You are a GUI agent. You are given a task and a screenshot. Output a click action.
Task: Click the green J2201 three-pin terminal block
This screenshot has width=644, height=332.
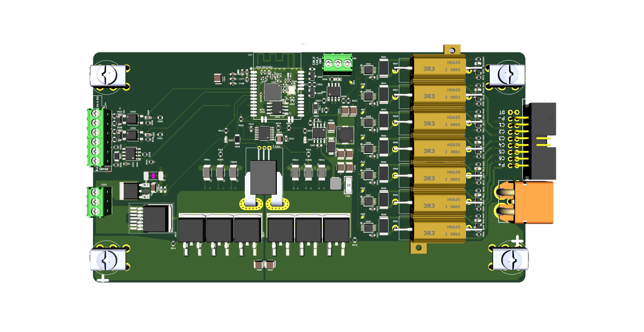click(98, 201)
